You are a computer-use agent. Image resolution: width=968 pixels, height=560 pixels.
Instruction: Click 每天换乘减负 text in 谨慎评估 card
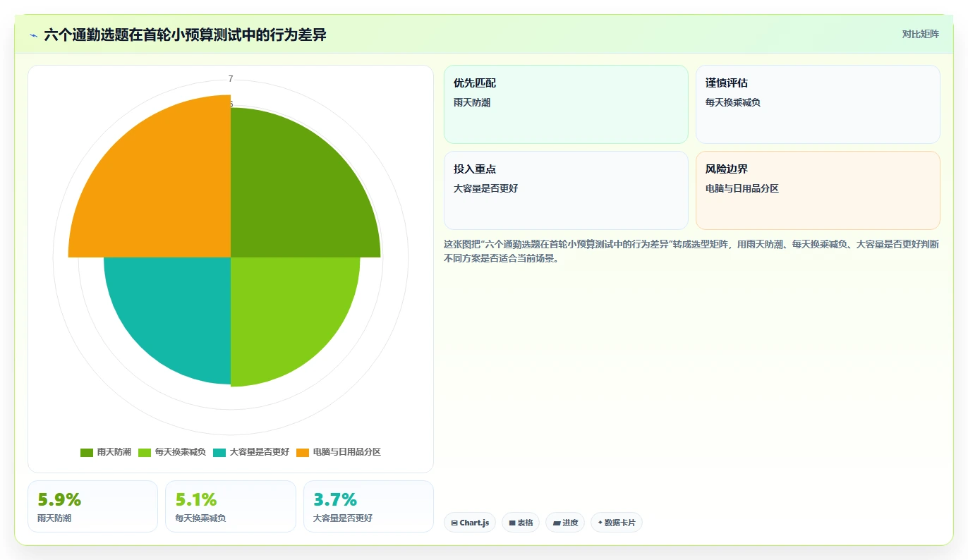coord(733,102)
